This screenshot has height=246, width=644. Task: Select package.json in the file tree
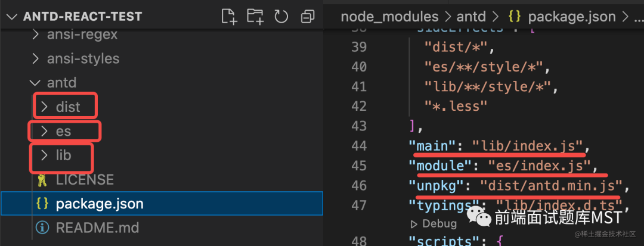(162, 203)
